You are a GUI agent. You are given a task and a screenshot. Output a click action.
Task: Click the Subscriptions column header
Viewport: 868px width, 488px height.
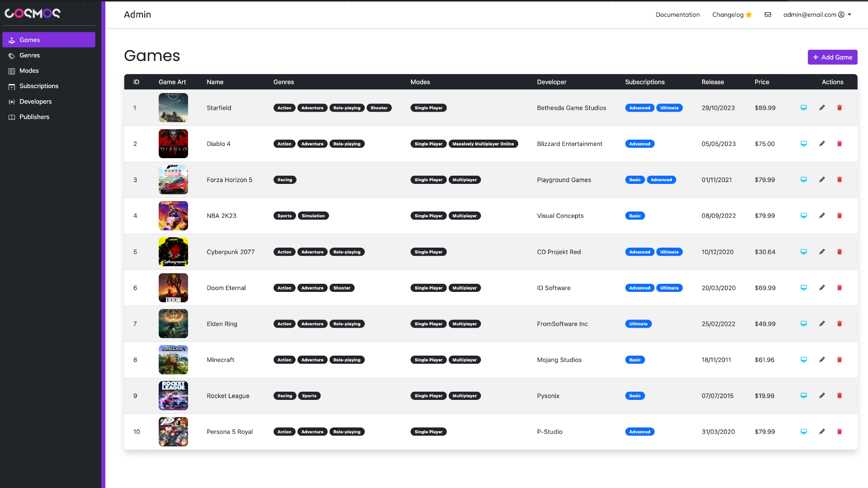pyautogui.click(x=645, y=82)
